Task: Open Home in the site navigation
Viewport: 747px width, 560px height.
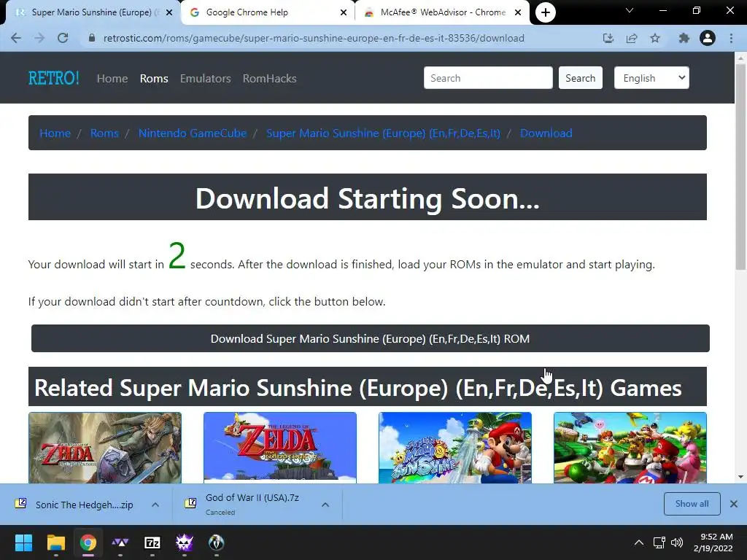Action: (x=112, y=79)
